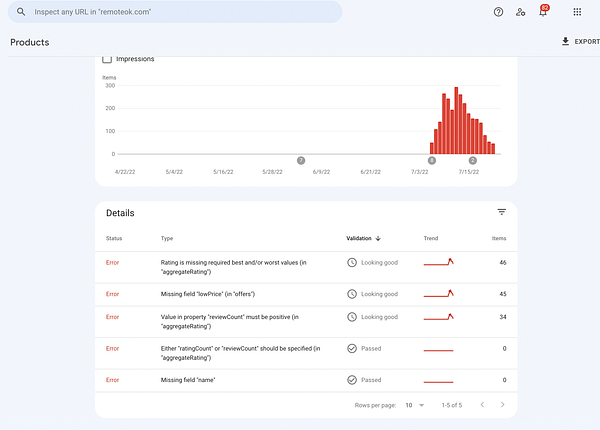The height and width of the screenshot is (430, 600).
Task: Open the Details filter icon
Action: tap(501, 212)
